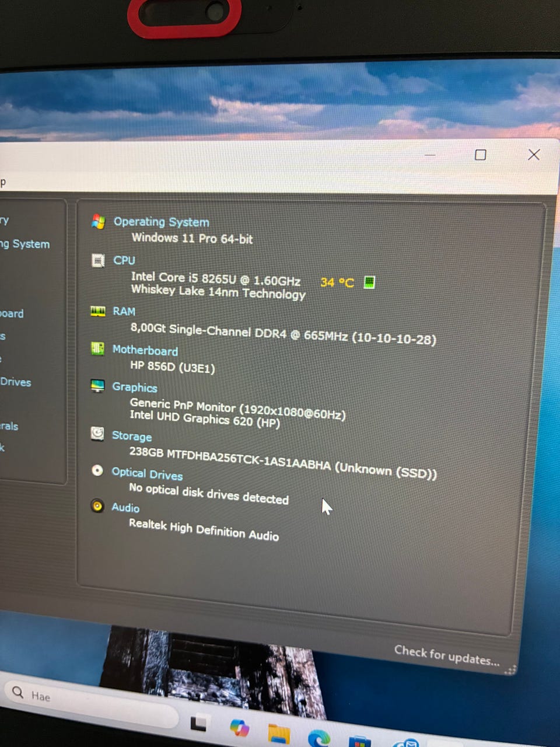This screenshot has width=560, height=747.
Task: Select the cut-off 'oard' sidebar entry
Action: tap(12, 313)
